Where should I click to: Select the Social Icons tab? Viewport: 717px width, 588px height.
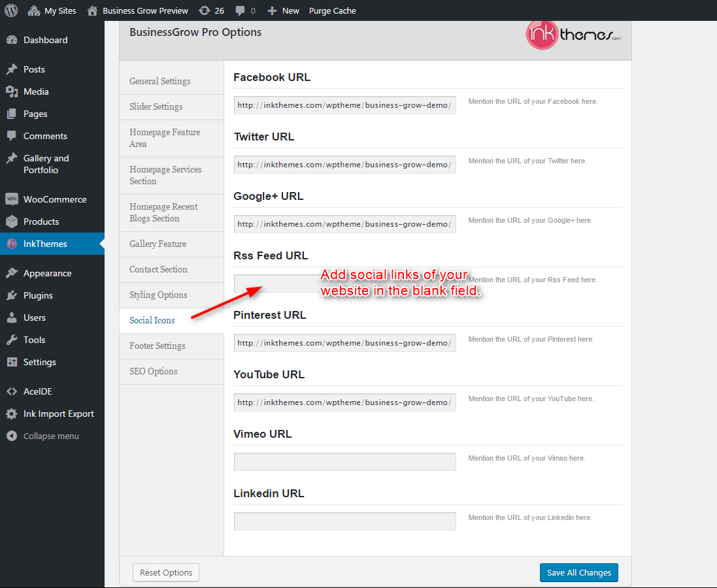171,321
